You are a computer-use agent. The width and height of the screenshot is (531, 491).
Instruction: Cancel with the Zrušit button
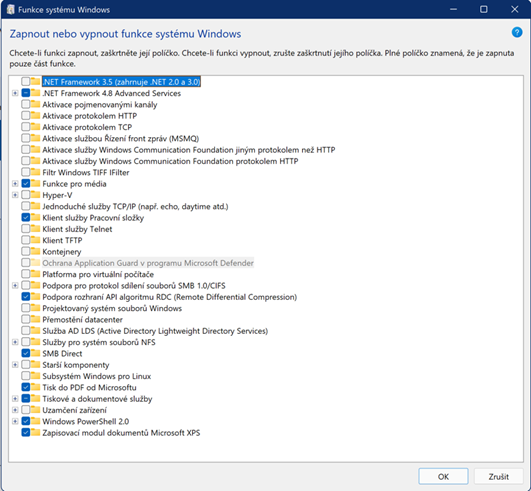tap(498, 476)
